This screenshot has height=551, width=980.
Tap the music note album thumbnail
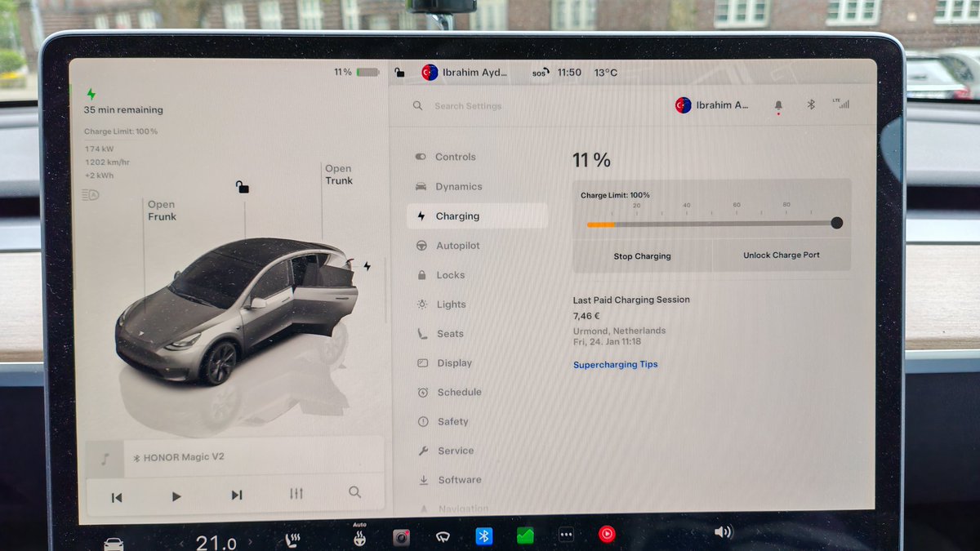[105, 460]
